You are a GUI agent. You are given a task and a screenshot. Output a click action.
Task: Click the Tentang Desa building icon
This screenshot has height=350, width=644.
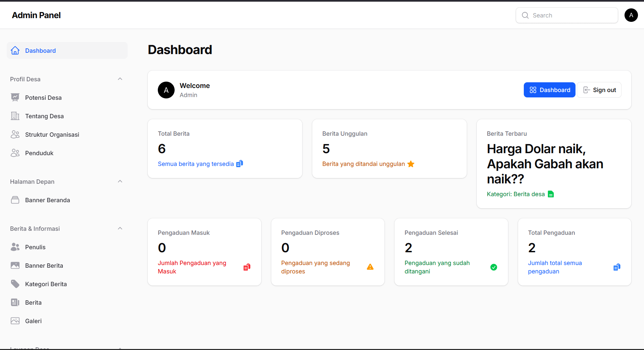[x=15, y=116]
